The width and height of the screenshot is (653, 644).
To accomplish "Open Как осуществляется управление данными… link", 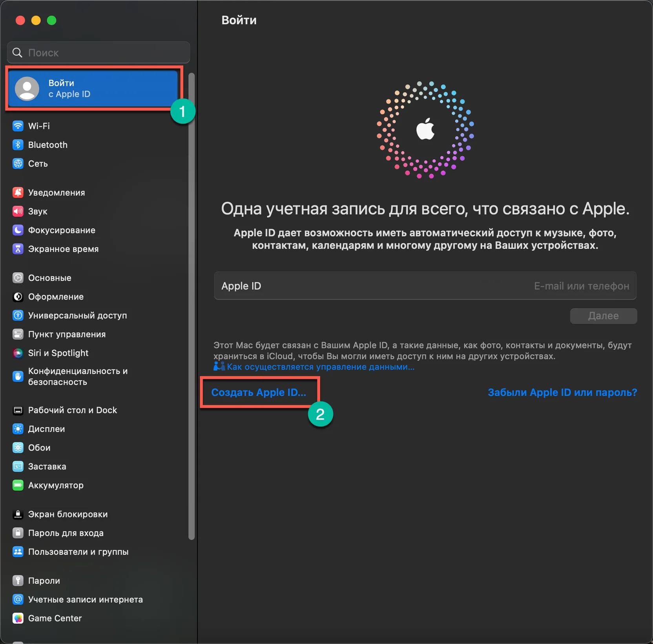I will click(321, 367).
